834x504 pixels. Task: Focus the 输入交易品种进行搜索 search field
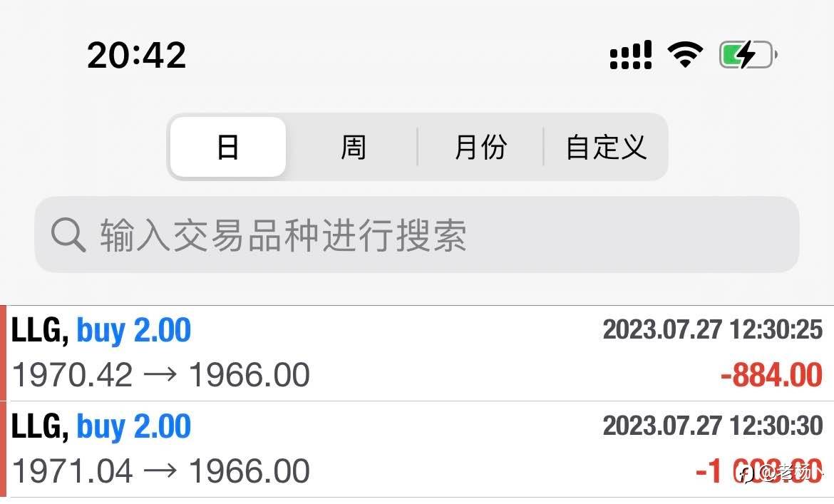(x=417, y=235)
